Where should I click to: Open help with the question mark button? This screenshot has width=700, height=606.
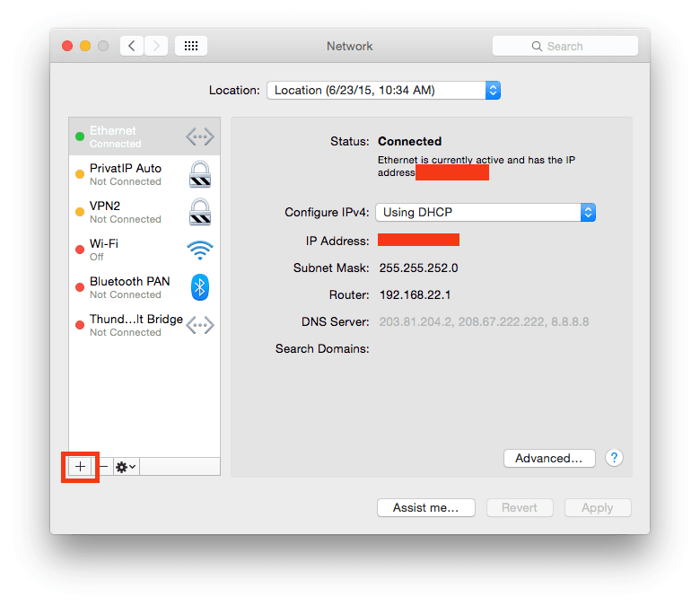[614, 458]
